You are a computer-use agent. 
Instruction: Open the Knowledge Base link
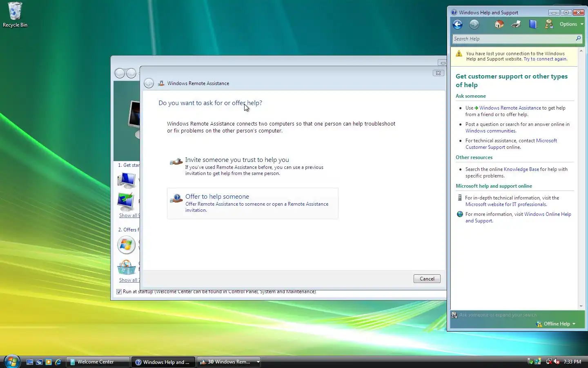click(x=521, y=169)
